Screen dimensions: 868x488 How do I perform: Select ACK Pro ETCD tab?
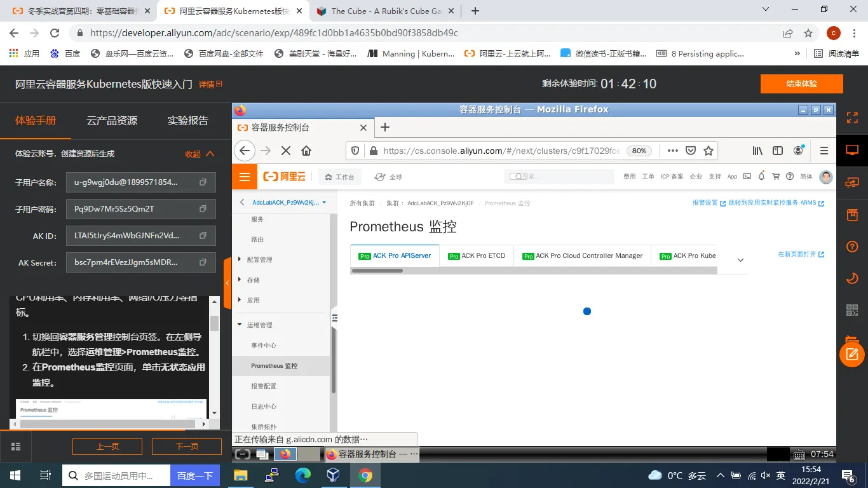[477, 256]
